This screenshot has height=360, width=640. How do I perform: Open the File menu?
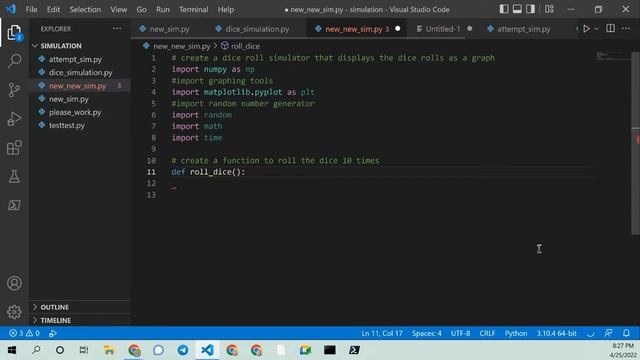pyautogui.click(x=31, y=9)
